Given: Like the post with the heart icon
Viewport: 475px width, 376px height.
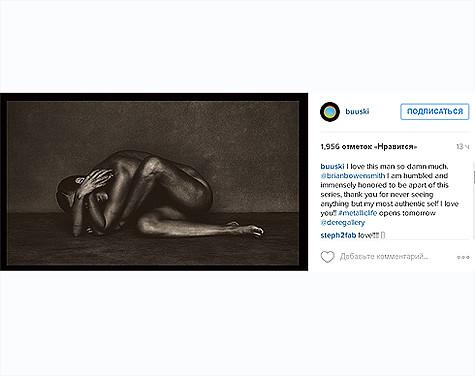Looking at the screenshot, I should click(x=327, y=257).
